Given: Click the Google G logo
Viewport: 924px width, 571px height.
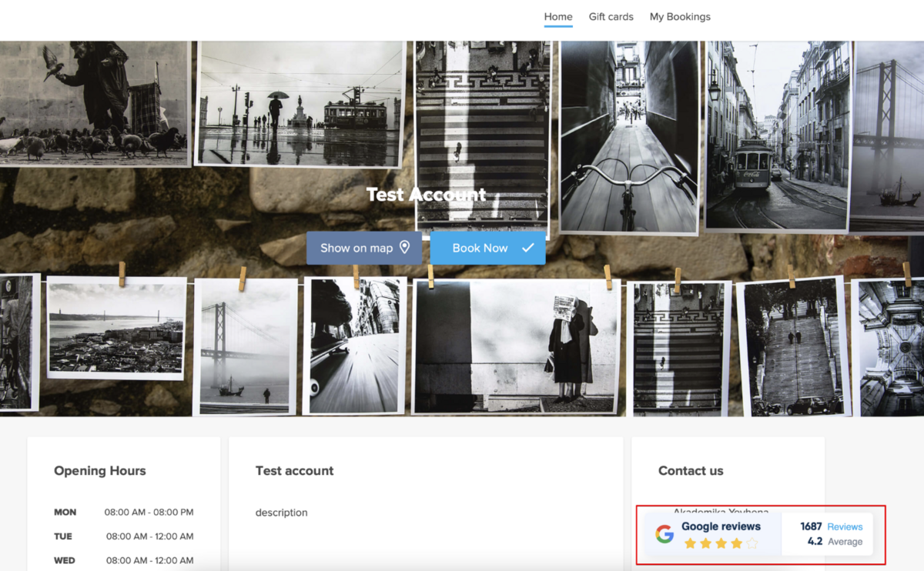Looking at the screenshot, I should [665, 534].
